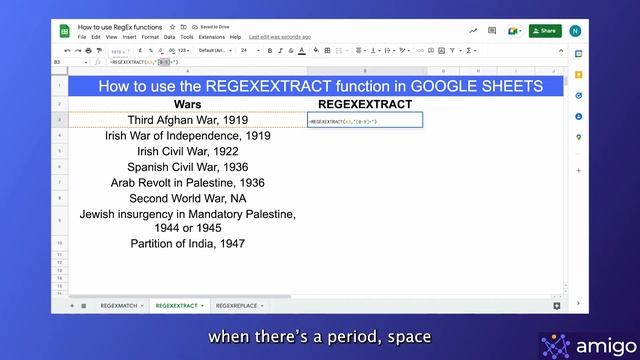Open the Default font family dropdown
The width and height of the screenshot is (640, 360).
click(x=215, y=51)
